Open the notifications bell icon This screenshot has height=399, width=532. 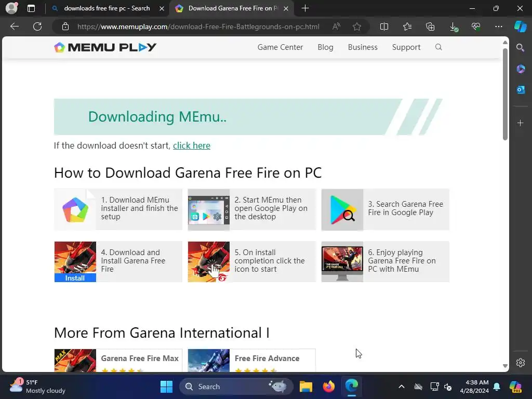pyautogui.click(x=497, y=387)
